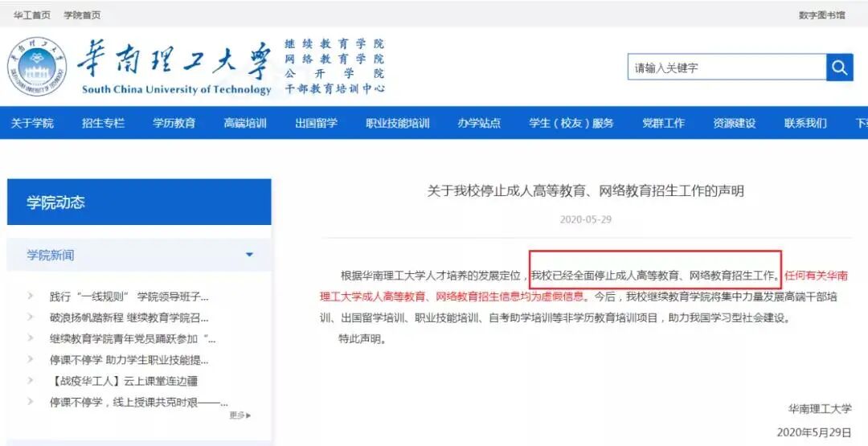Collapse the 学院新闻 dropdown arrow
The width and height of the screenshot is (868, 446).
click(x=249, y=255)
